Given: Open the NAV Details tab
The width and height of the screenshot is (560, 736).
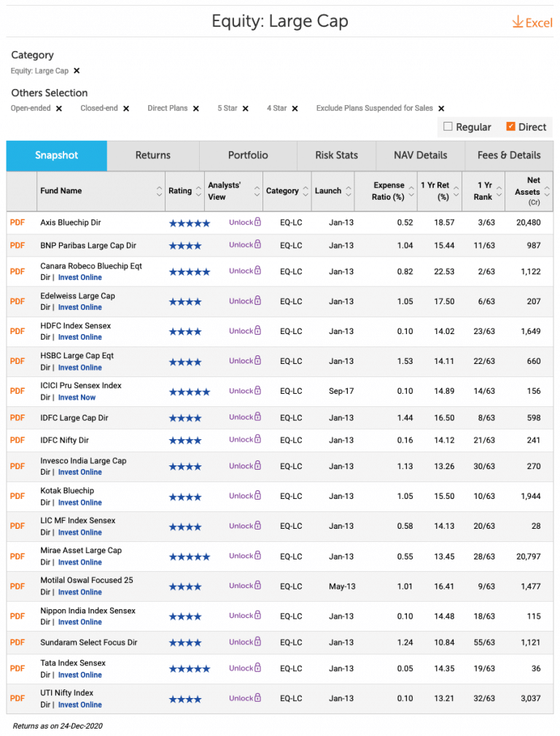Looking at the screenshot, I should (421, 155).
